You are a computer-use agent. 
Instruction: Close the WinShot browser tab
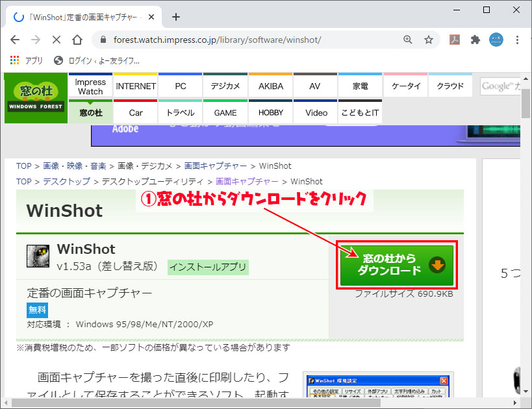tap(151, 17)
